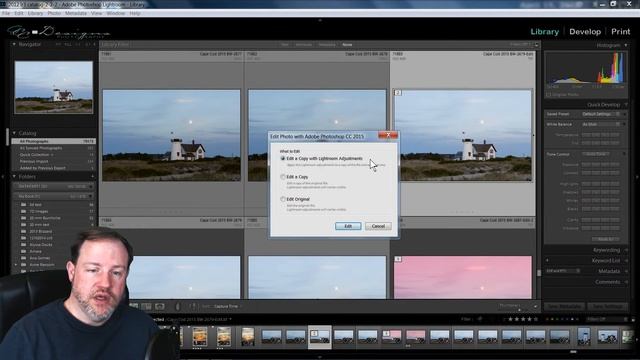Select the Painter spray can tool
The width and height of the screenshot is (640, 360).
pos(177,306)
